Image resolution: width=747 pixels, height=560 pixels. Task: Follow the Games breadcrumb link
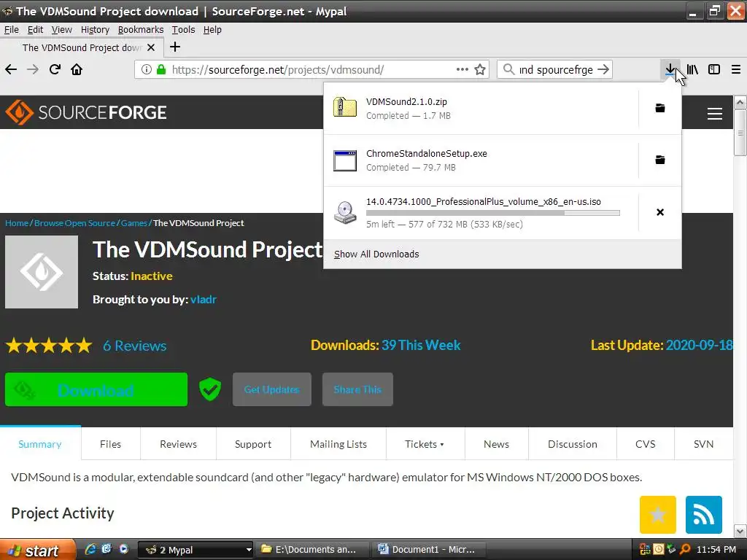coord(134,223)
